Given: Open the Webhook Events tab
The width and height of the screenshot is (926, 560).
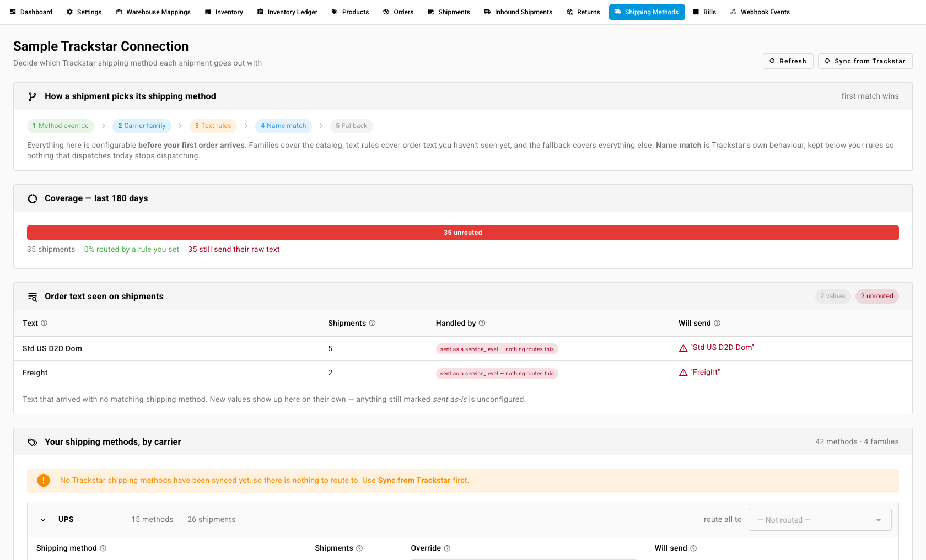Looking at the screenshot, I should point(760,12).
